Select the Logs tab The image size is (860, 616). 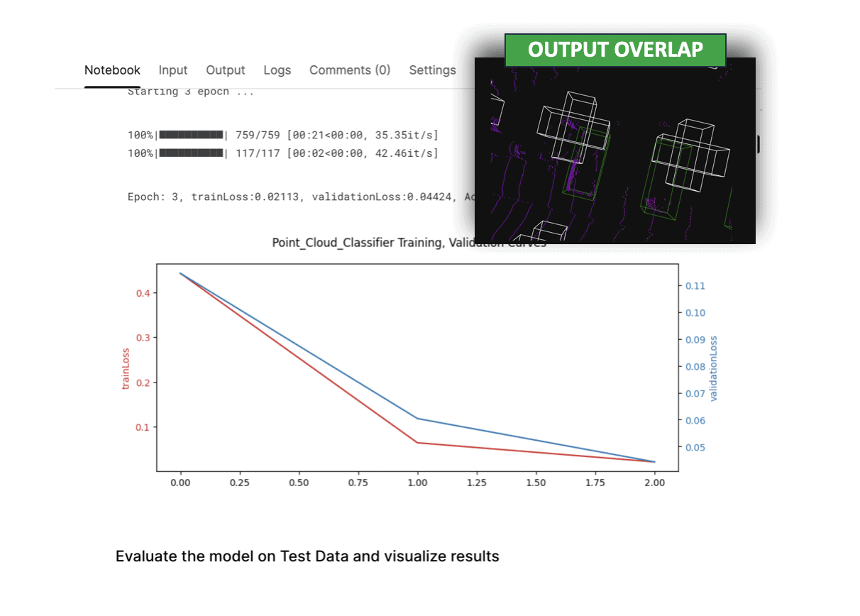tap(277, 70)
